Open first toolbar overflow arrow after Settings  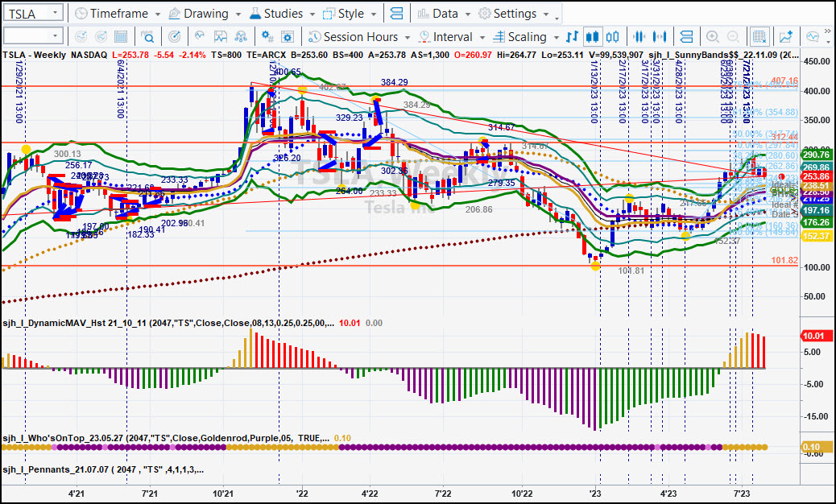coord(557,19)
